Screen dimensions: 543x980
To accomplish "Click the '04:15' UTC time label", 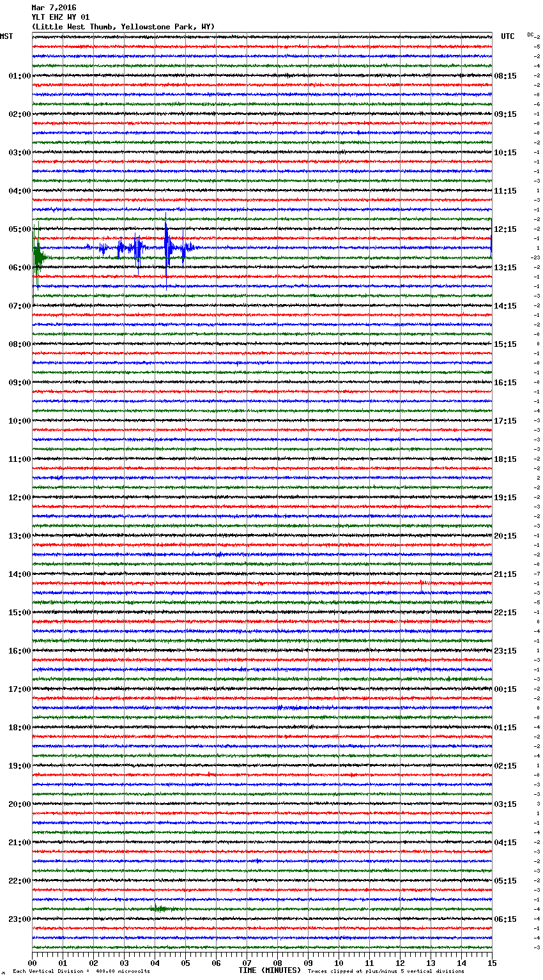I will [505, 843].
